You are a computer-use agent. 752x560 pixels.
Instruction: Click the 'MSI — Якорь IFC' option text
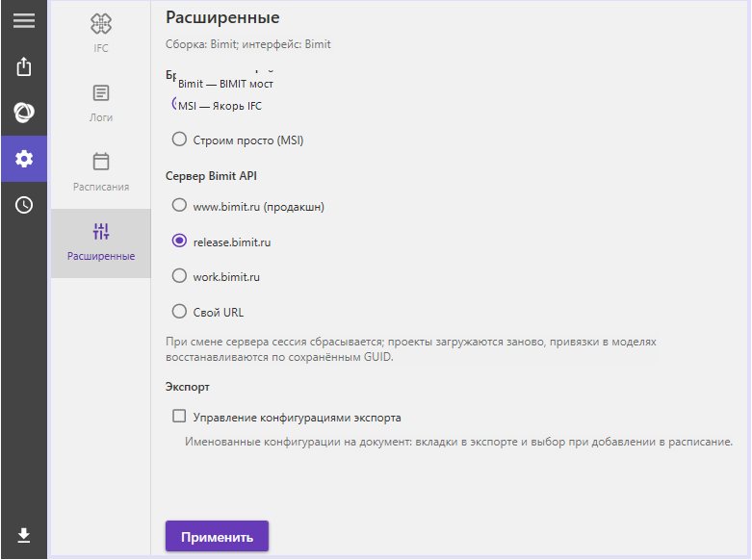tap(220, 106)
